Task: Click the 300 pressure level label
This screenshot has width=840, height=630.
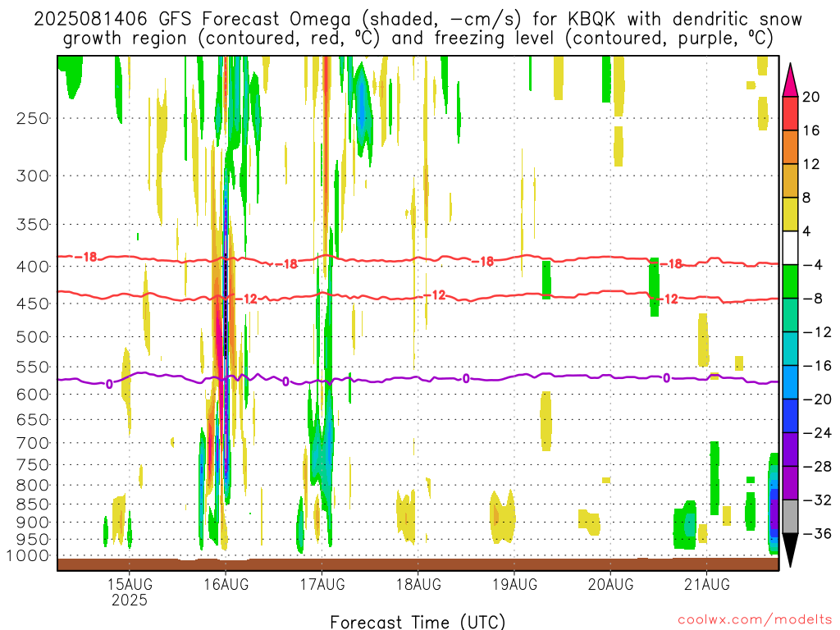Action: [33, 176]
